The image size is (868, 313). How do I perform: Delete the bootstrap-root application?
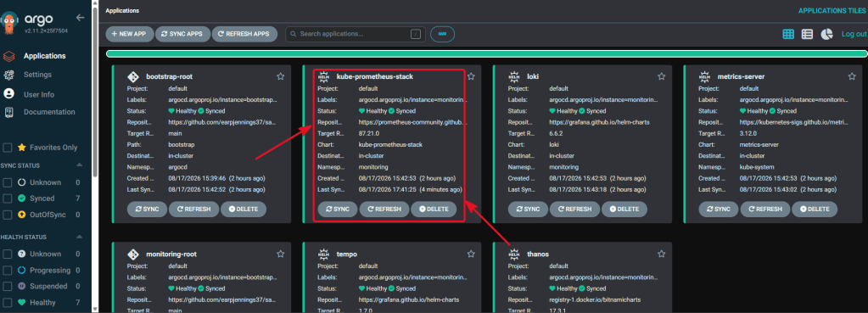(244, 209)
